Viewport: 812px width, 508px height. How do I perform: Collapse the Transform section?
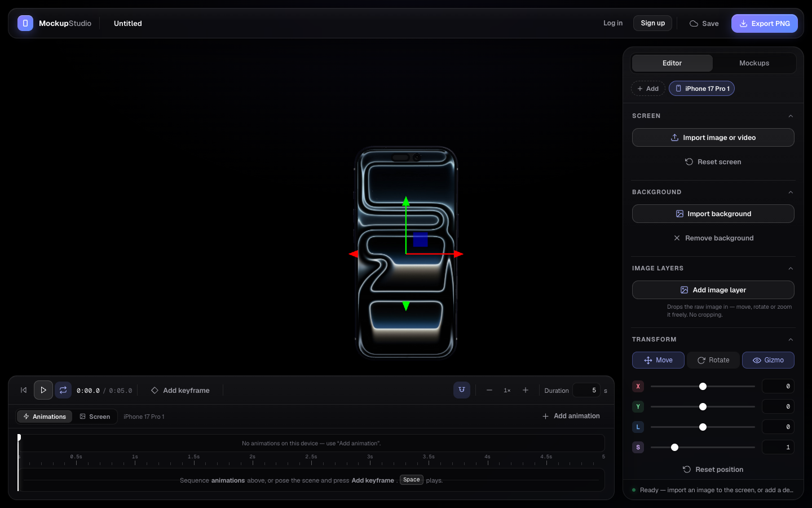(791, 339)
